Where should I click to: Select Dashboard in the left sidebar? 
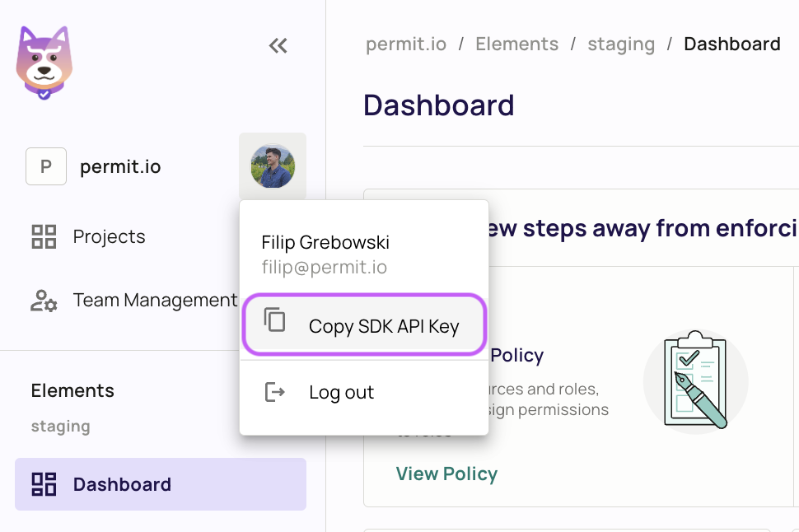point(122,484)
